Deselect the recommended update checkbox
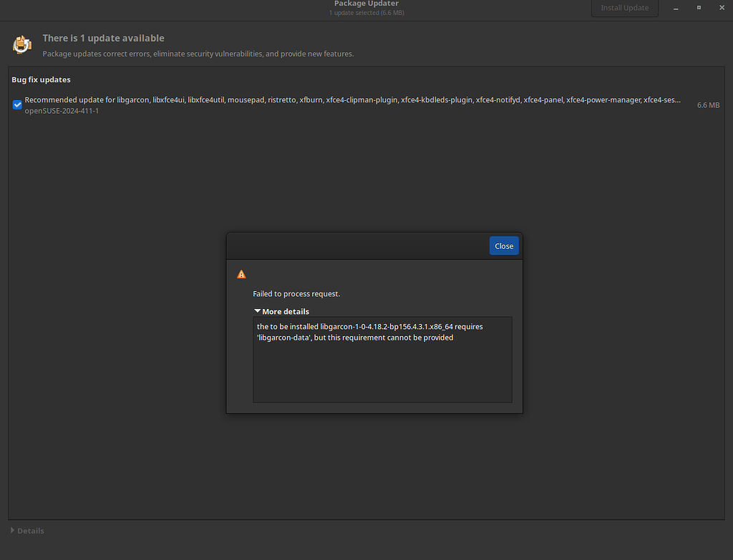This screenshot has height=560, width=733. 17,104
